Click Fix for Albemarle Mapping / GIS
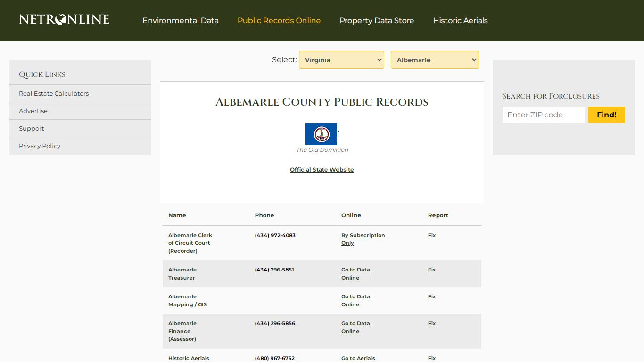The image size is (644, 362). click(432, 296)
